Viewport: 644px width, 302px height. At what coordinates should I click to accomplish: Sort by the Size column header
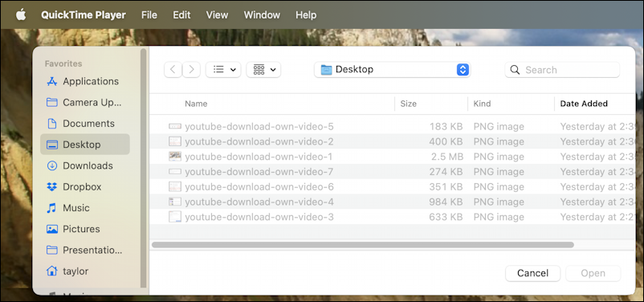[408, 104]
